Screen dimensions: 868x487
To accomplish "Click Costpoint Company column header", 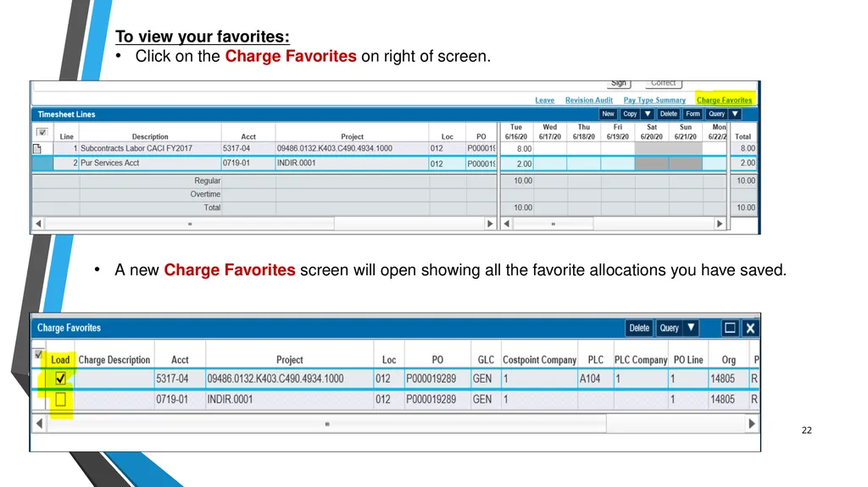I will click(539, 360).
